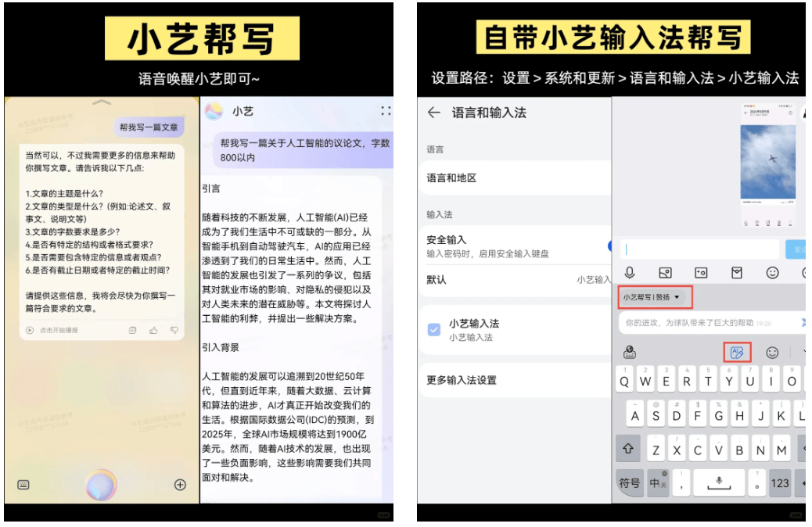Screen dimensions: 812x527
Task: Tap the T key
Action: (x=708, y=381)
